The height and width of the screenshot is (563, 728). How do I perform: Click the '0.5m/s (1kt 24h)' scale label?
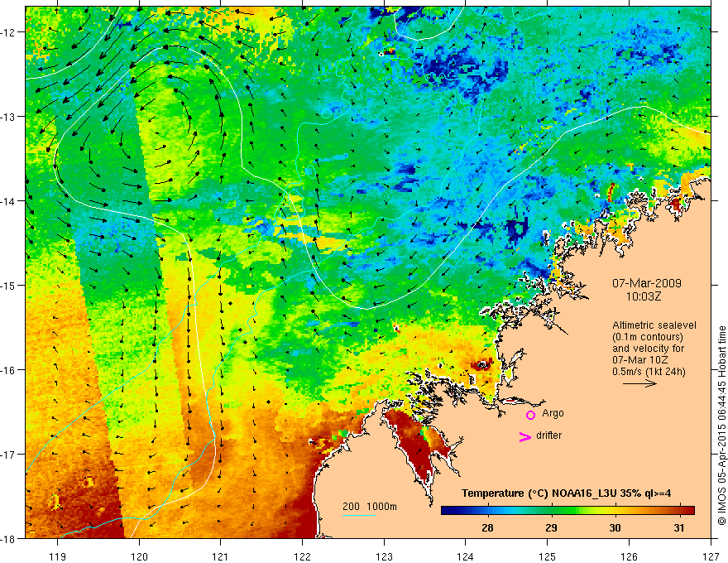649,371
